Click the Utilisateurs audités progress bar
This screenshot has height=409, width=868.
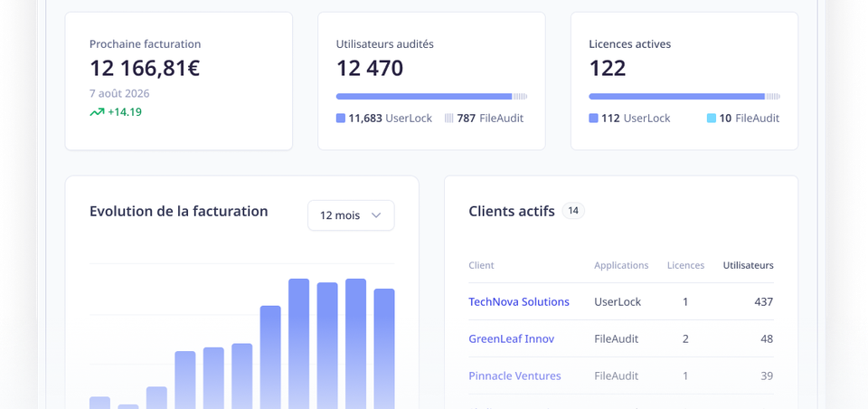coord(432,97)
